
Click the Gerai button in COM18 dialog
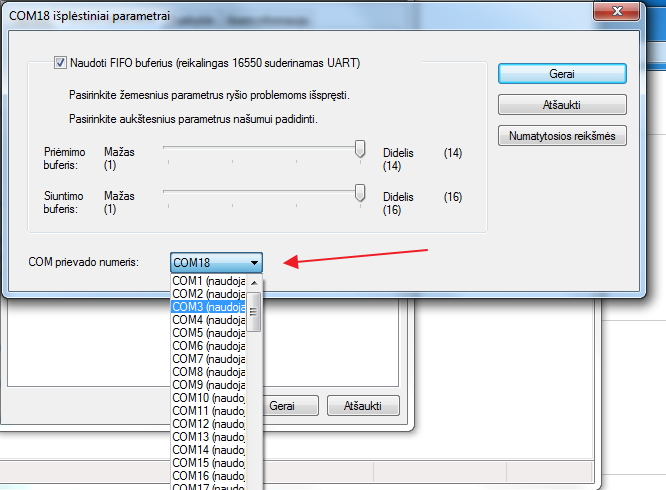(x=562, y=74)
